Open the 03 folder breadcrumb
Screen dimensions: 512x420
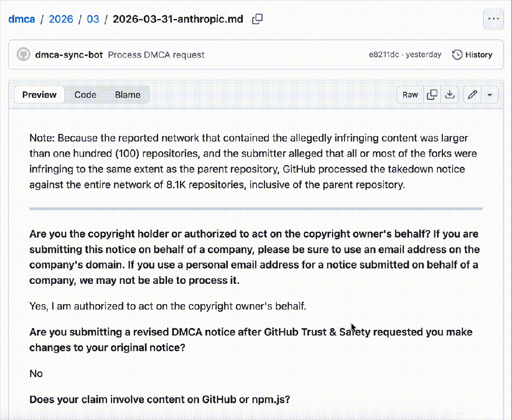tap(93, 19)
